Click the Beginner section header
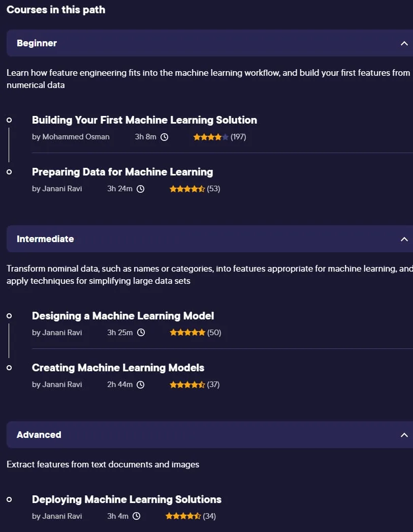Screen dimensions: 413x532 pos(210,43)
